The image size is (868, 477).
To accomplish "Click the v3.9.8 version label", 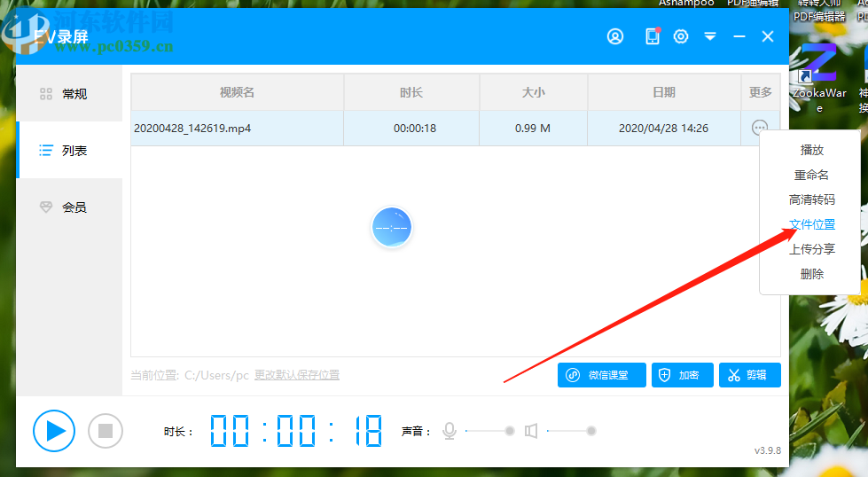I will tap(767, 450).
